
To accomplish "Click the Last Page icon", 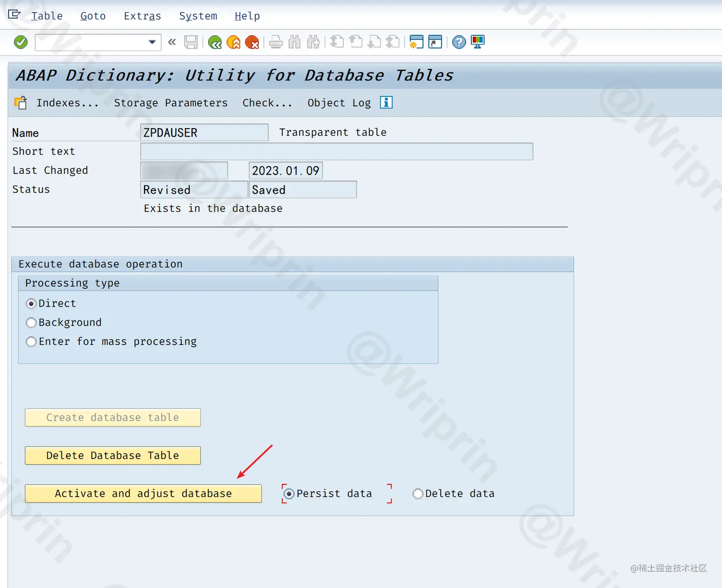I will click(393, 42).
